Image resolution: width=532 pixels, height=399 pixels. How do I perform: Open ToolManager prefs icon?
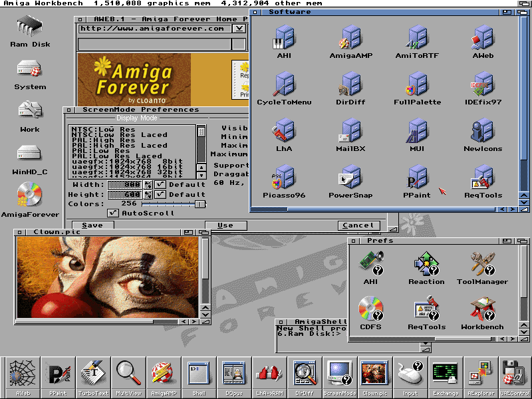pyautogui.click(x=481, y=265)
